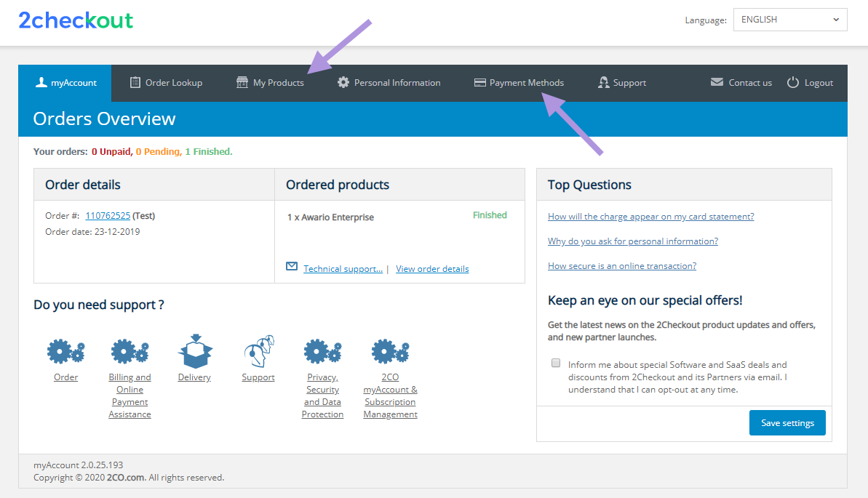The image size is (868, 498).
Task: Check the special offers email opt-in checkbox
Action: point(556,363)
